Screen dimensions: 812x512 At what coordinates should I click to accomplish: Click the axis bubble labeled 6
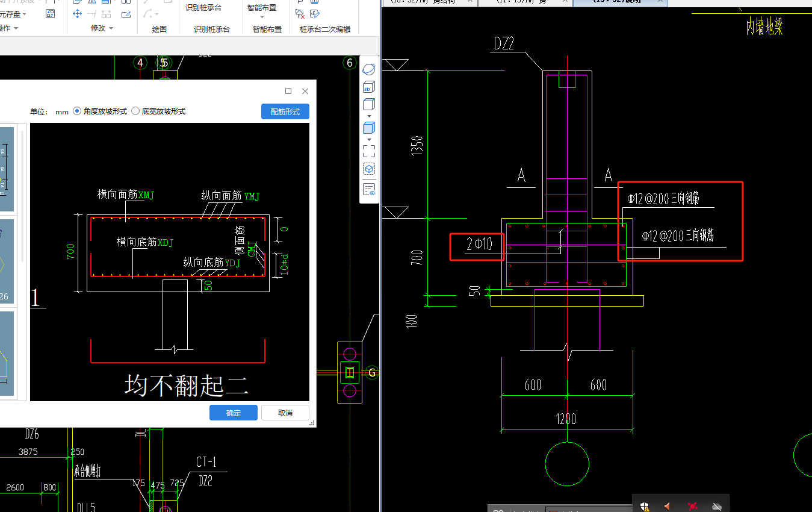click(350, 63)
